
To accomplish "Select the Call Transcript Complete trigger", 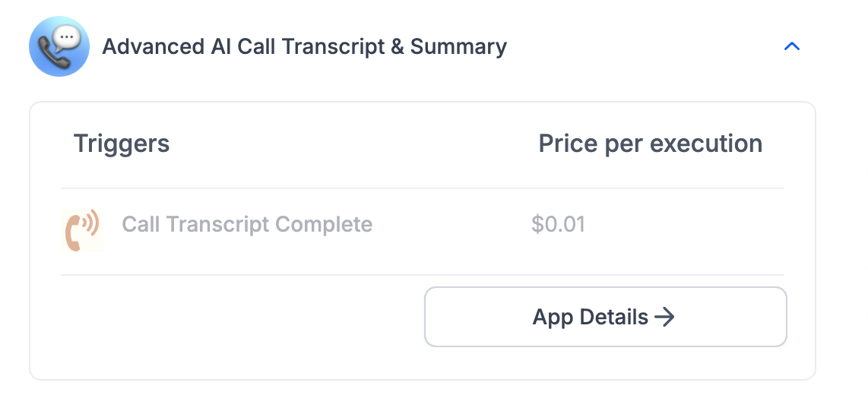I will pyautogui.click(x=247, y=225).
